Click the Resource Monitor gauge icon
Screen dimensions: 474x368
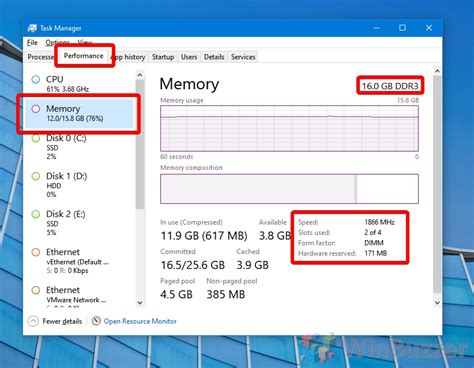[96, 321]
